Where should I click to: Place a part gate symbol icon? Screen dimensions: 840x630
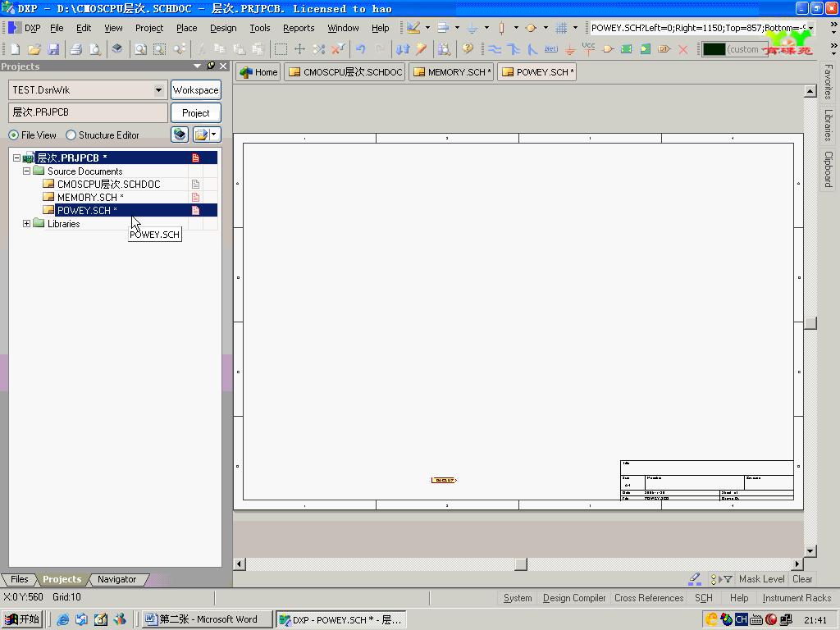pos(608,49)
